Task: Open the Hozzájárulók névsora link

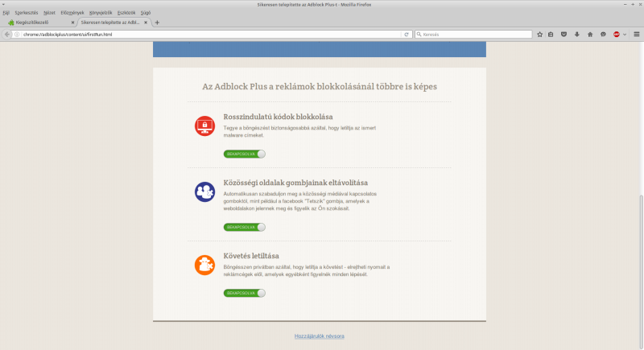Action: click(x=319, y=336)
